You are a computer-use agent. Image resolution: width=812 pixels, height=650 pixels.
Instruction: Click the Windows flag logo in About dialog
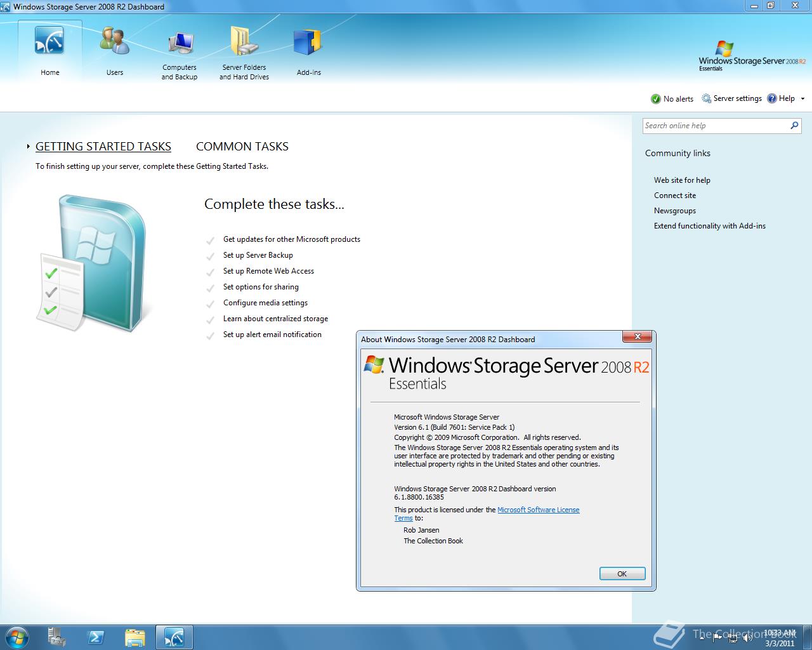click(x=374, y=366)
